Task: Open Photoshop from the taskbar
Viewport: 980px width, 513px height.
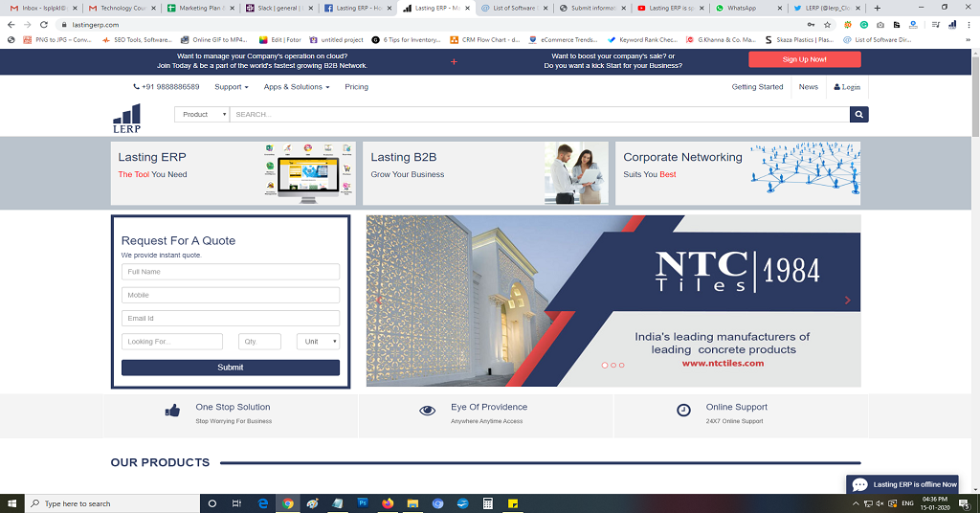Action: tap(363, 503)
